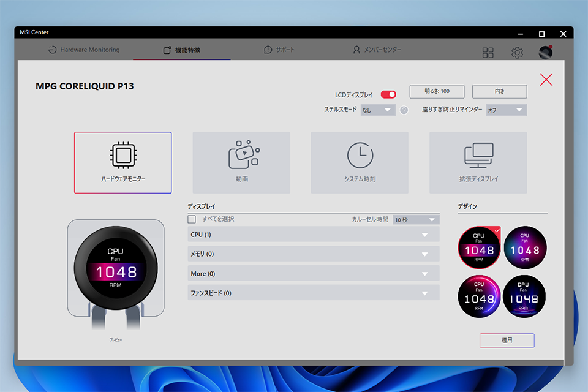Open the カルーセル時間 10 秒 dropdown
The width and height of the screenshot is (588, 392).
click(x=416, y=220)
